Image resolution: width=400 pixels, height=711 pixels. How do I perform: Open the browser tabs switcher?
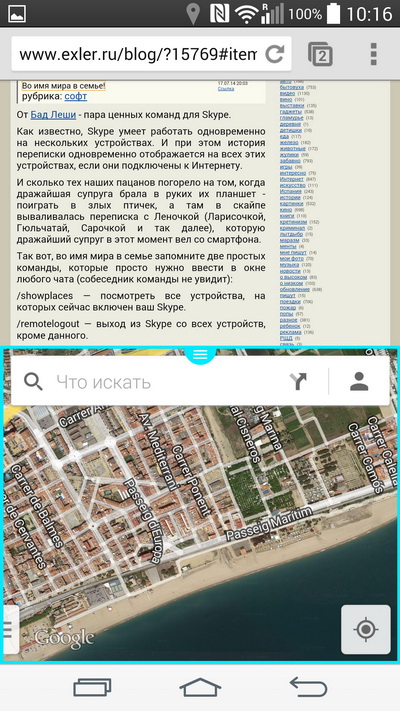click(320, 54)
